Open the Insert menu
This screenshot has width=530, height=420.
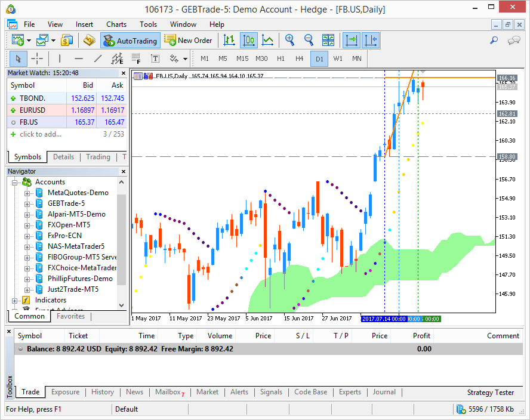pyautogui.click(x=84, y=24)
